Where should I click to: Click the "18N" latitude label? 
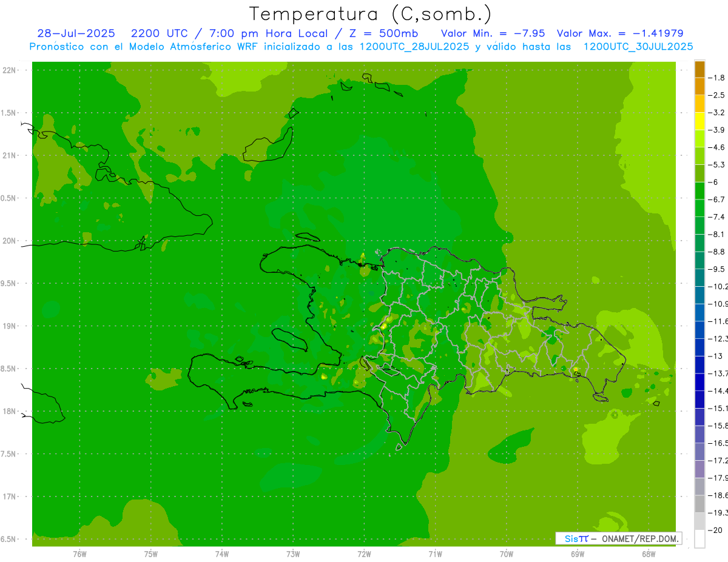[10, 411]
